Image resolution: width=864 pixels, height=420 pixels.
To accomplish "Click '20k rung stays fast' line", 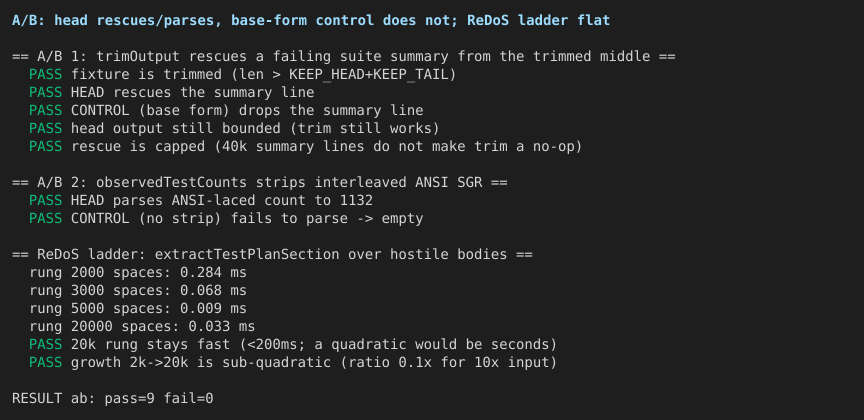I will tap(293, 344).
